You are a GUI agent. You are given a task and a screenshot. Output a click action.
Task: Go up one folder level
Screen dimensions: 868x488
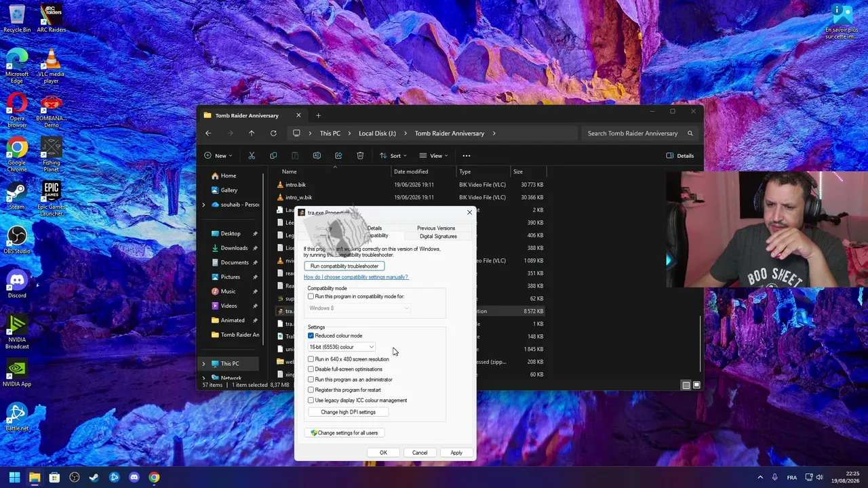coord(252,134)
